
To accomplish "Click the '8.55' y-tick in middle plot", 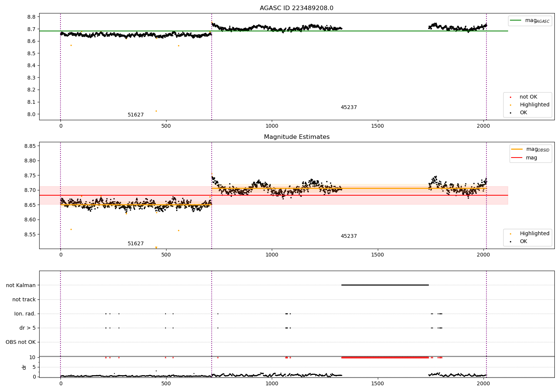I will point(30,234).
